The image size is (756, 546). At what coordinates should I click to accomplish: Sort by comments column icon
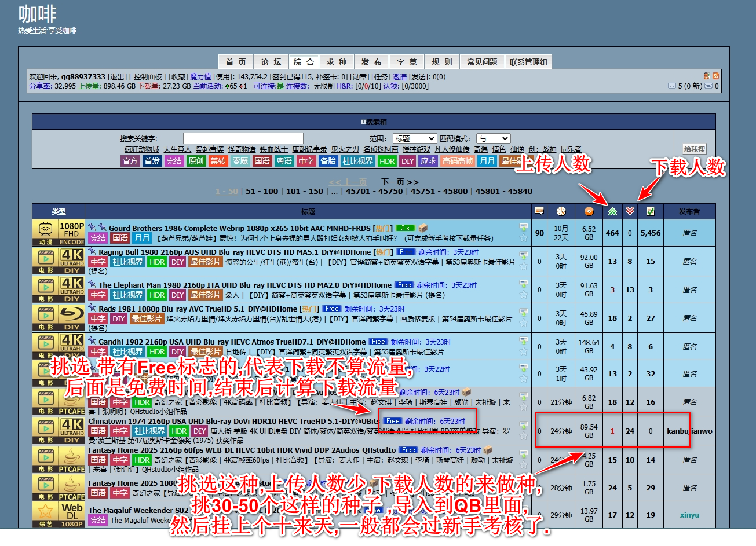coord(539,211)
